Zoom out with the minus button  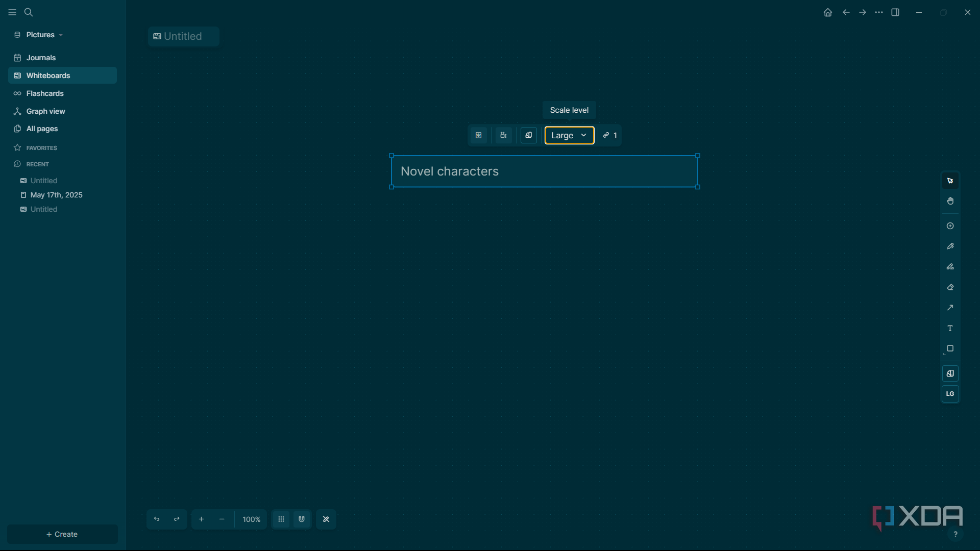(x=222, y=519)
